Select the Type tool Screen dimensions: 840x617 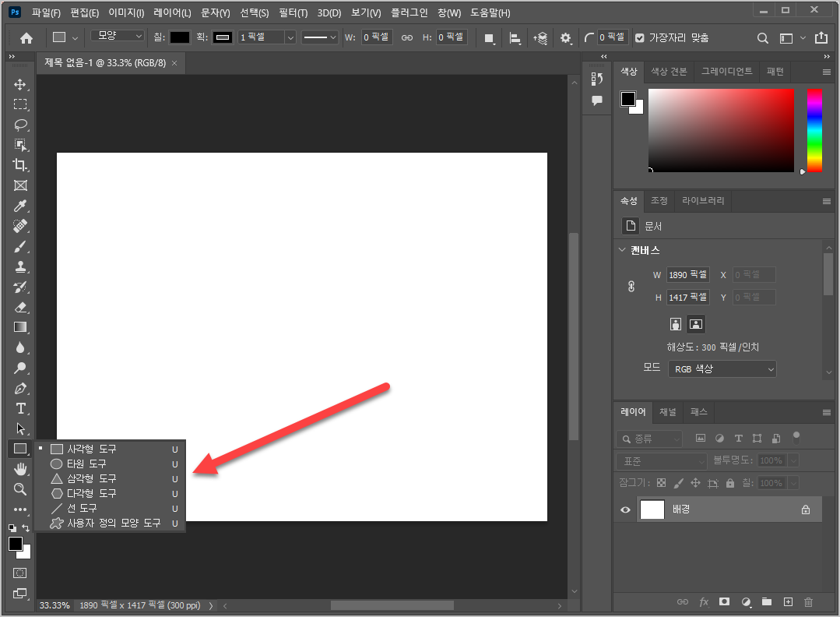coord(20,408)
